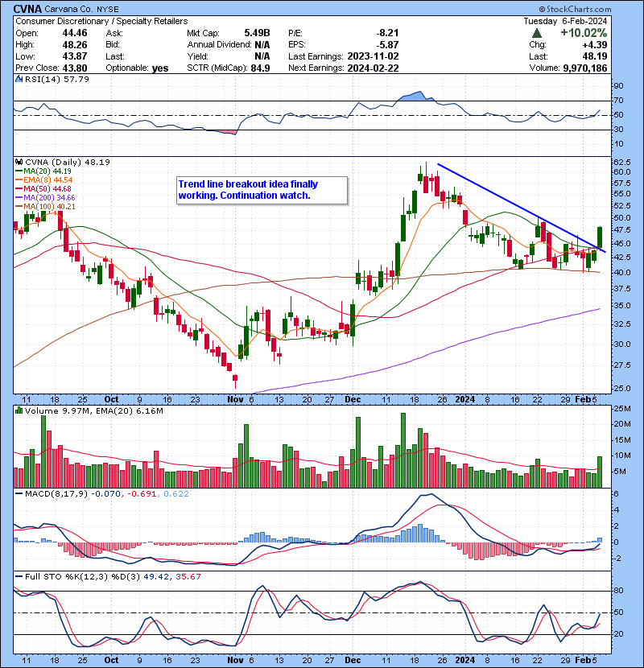Click the green up-triangle change indicator
The height and width of the screenshot is (668, 644).
tap(537, 33)
